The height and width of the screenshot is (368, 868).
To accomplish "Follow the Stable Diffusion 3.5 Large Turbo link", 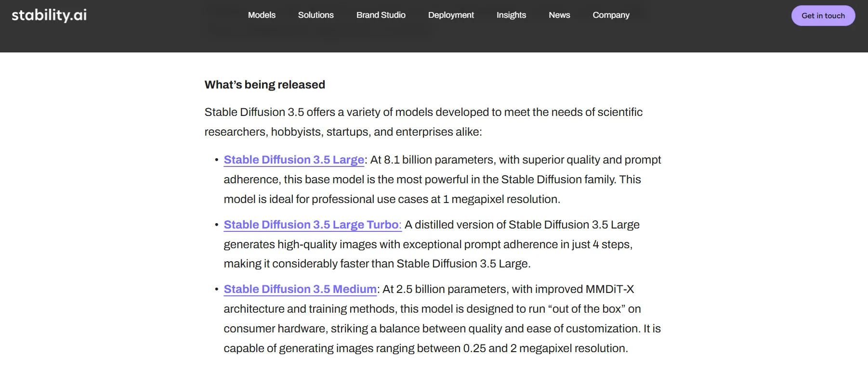I will 312,225.
